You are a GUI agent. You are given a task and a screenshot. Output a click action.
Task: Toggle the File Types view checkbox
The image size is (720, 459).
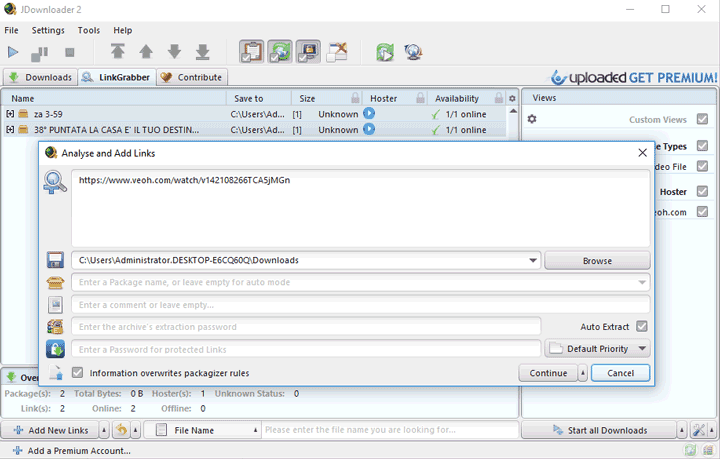pyautogui.click(x=702, y=146)
